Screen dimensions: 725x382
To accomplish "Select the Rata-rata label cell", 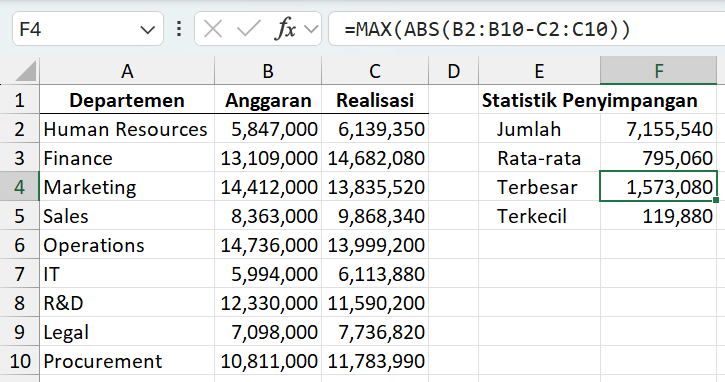I will 539,158.
